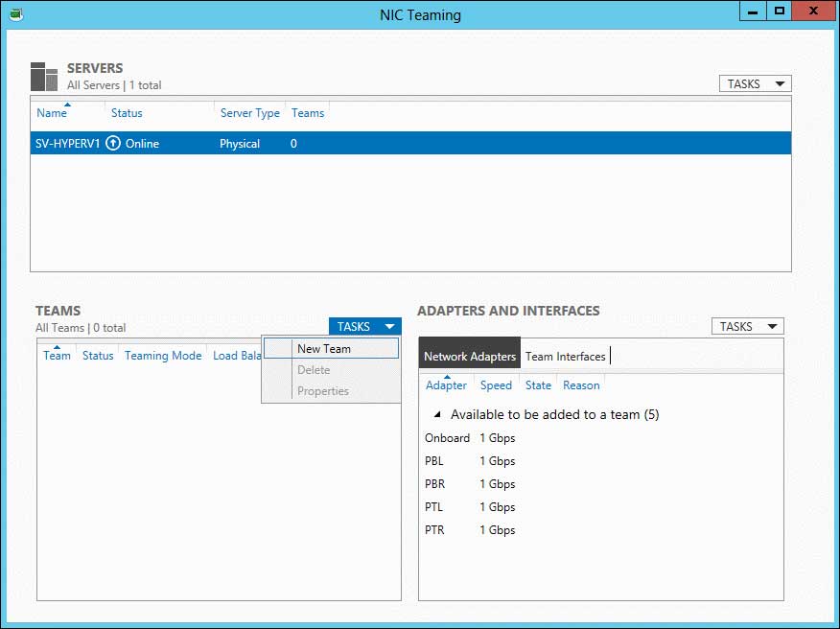The image size is (840, 629).
Task: Open Adapters and Interfaces TASKS dropdown
Action: point(747,326)
